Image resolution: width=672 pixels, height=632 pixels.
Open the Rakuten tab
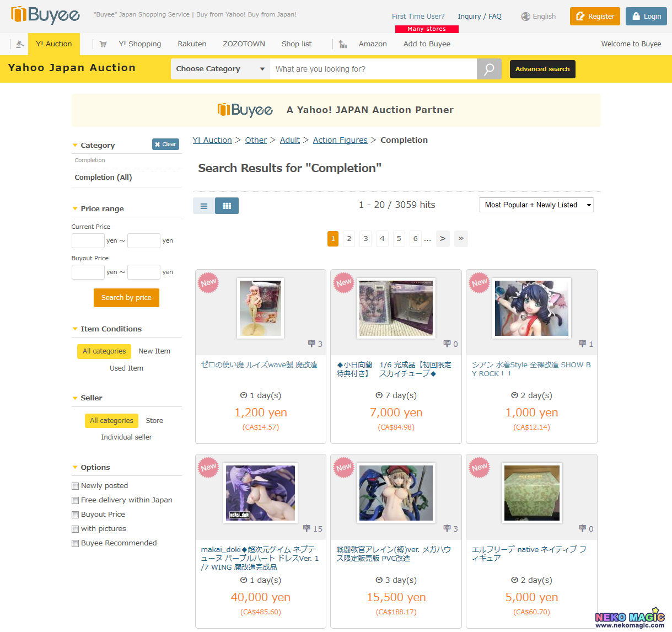[x=192, y=44]
